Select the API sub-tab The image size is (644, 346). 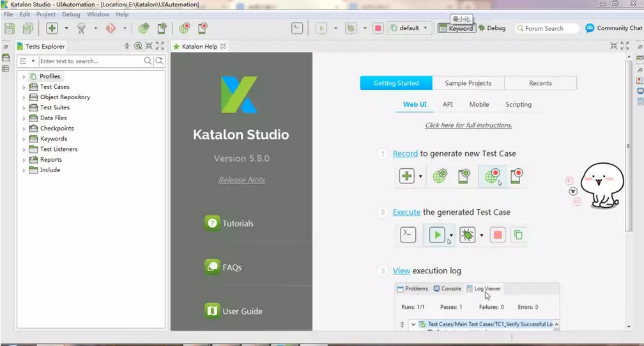pyautogui.click(x=448, y=104)
